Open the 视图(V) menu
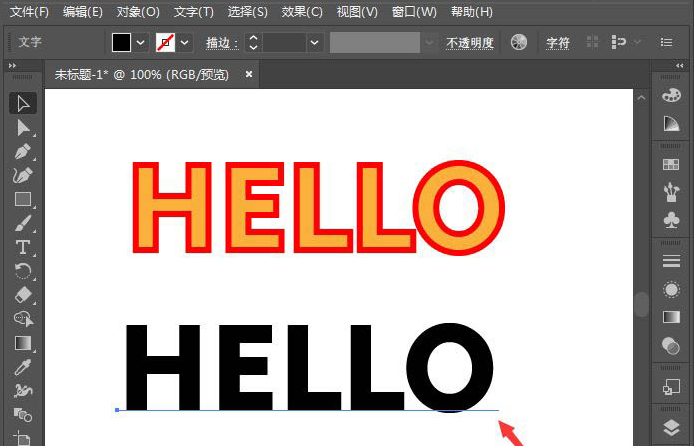694x446 pixels. (357, 12)
